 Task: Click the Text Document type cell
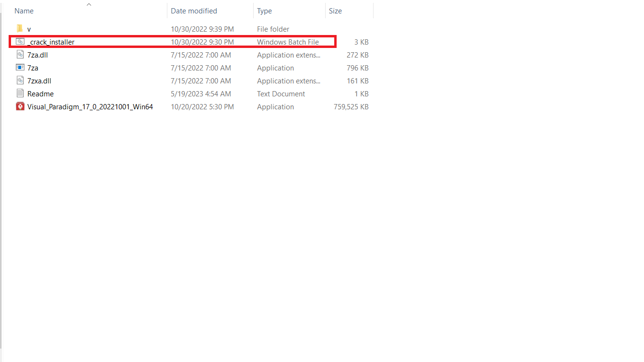[x=281, y=93]
